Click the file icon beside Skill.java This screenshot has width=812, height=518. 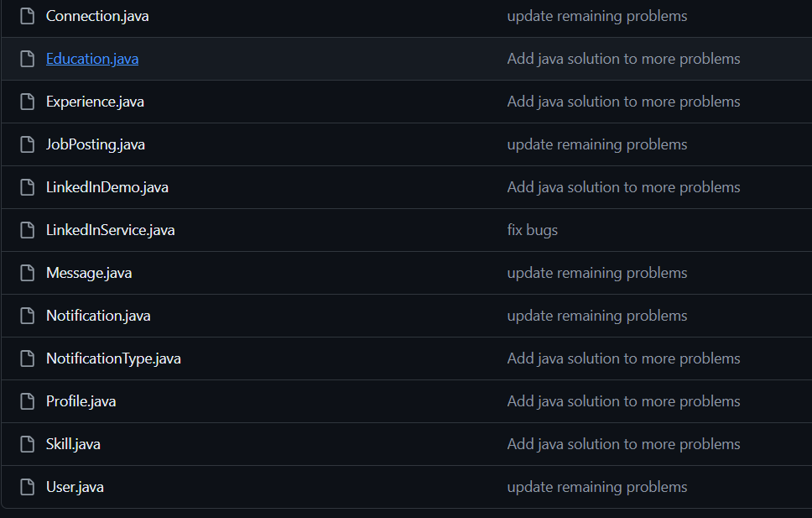28,444
